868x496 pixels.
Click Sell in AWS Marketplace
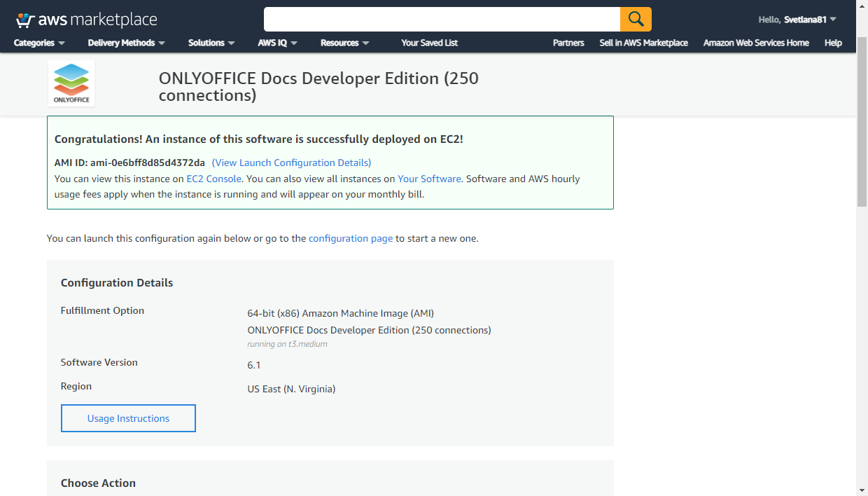click(x=643, y=43)
